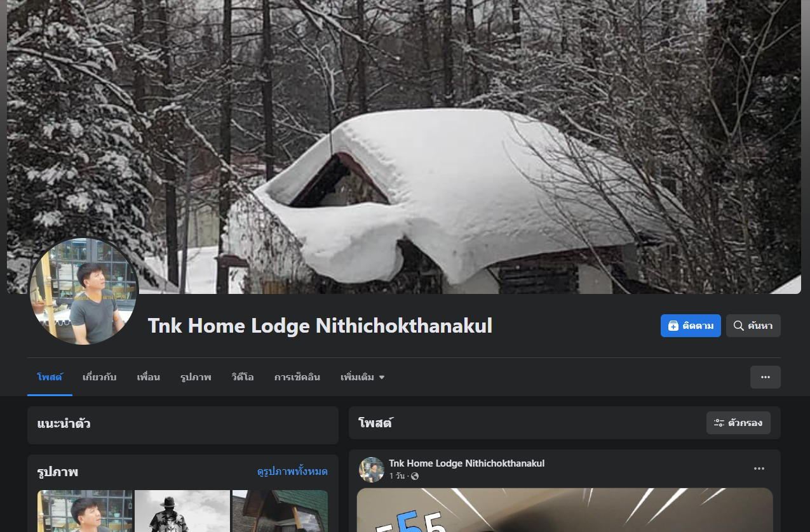Click the แนะนำตัว section heading
Image resolution: width=810 pixels, height=532 pixels.
pos(64,424)
